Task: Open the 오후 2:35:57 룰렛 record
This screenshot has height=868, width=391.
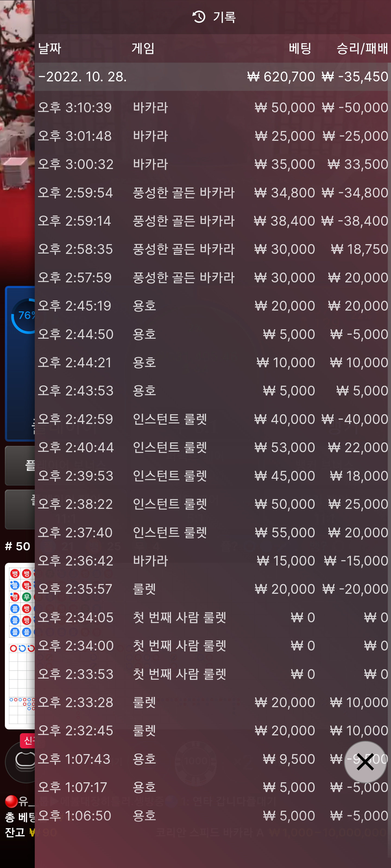Action: point(213,589)
